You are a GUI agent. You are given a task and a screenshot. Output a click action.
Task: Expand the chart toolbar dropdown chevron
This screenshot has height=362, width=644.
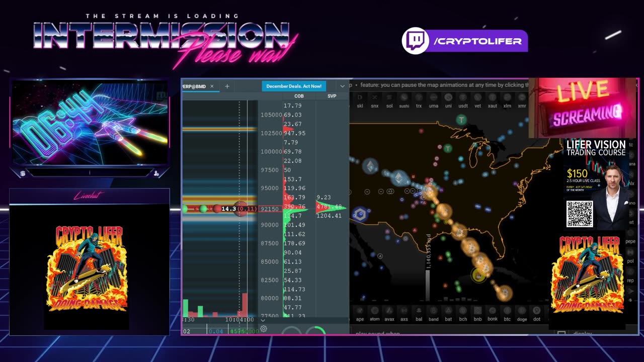343,86
